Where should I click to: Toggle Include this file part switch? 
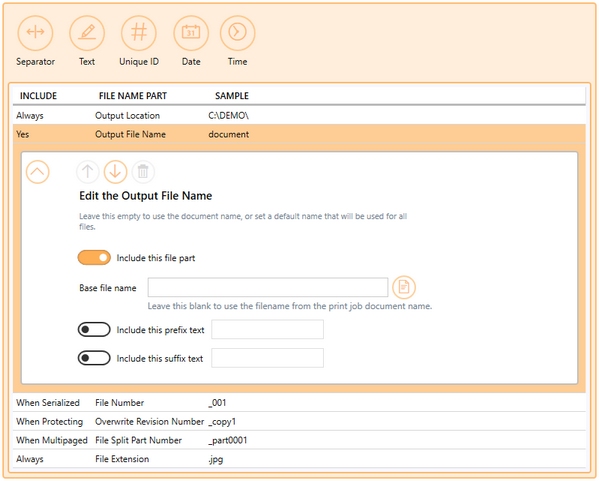pos(94,258)
